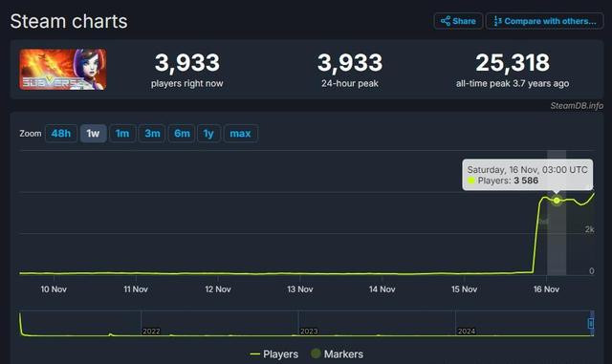Show max zoom range
612x364 pixels.
[240, 134]
